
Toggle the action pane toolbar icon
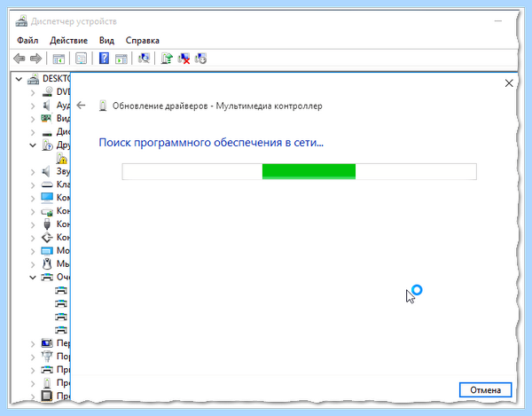[x=121, y=59]
